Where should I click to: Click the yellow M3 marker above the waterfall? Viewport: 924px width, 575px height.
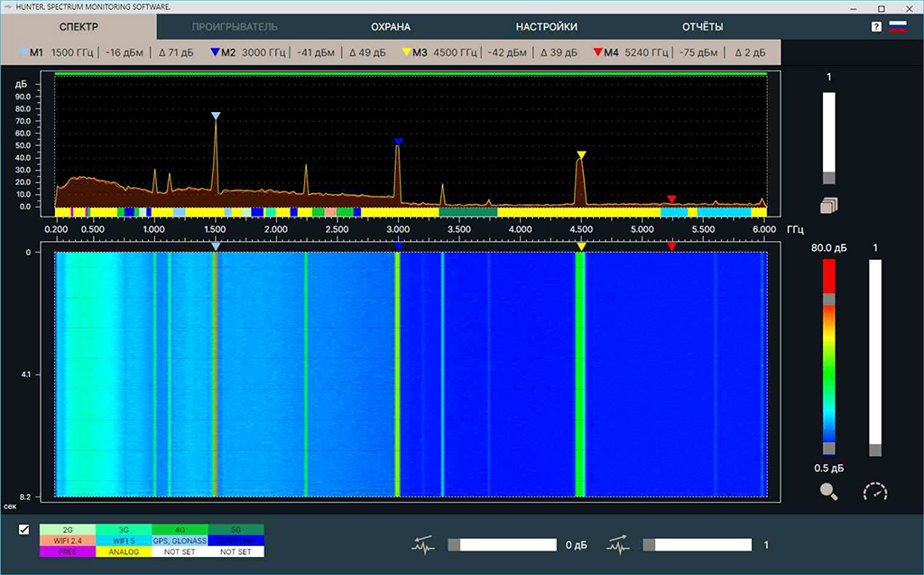coord(581,246)
